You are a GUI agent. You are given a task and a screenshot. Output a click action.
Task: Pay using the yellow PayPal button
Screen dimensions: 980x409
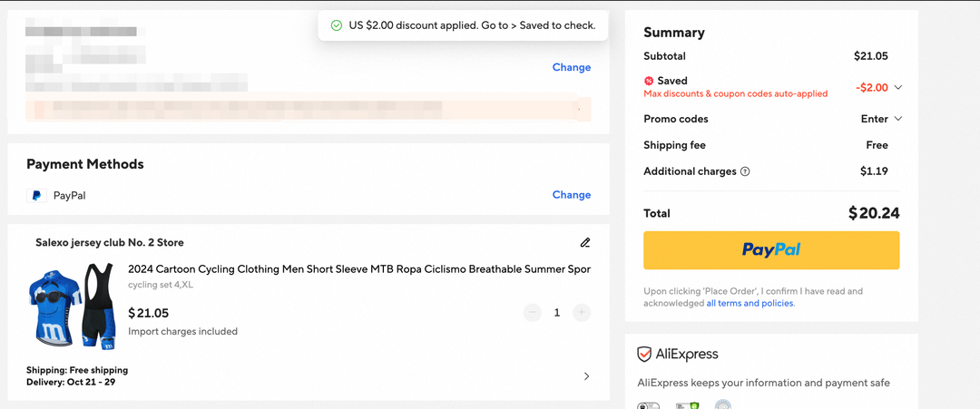pos(771,250)
